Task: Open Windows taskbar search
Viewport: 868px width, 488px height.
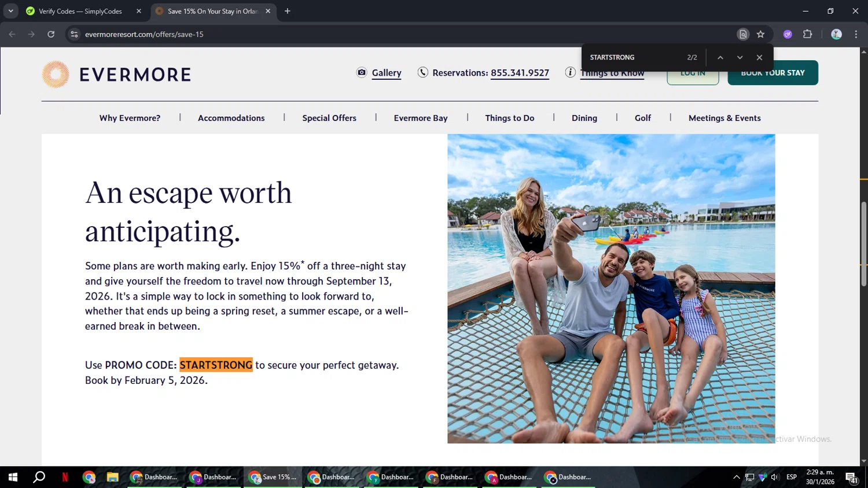Action: [x=39, y=477]
